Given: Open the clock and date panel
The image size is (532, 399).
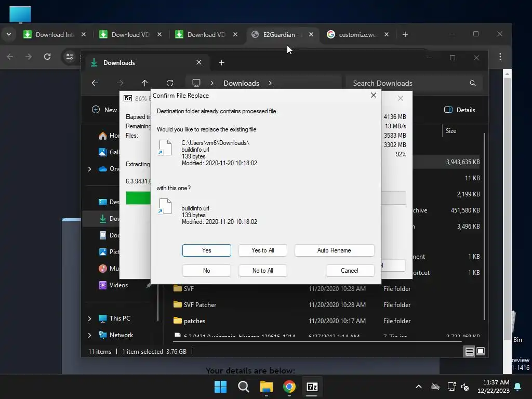Looking at the screenshot, I should click(494, 387).
